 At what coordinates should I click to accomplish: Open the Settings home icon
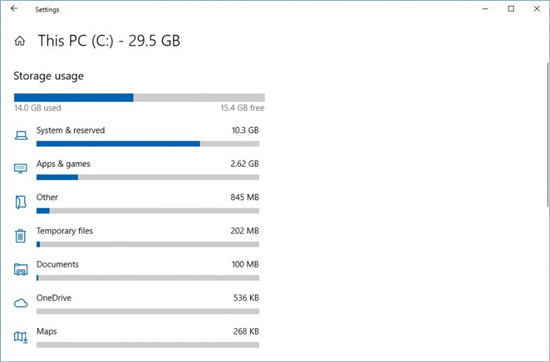click(20, 41)
